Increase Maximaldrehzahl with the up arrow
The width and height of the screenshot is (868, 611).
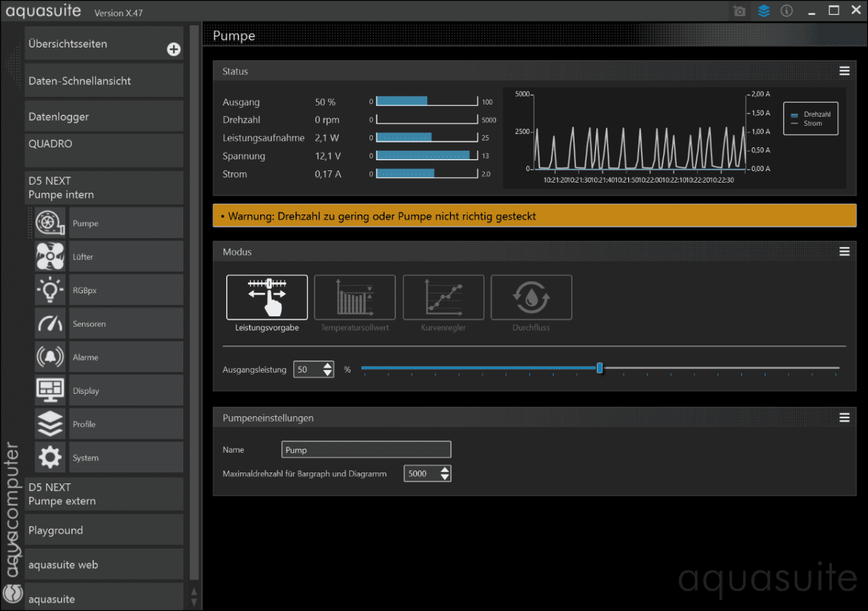point(445,470)
